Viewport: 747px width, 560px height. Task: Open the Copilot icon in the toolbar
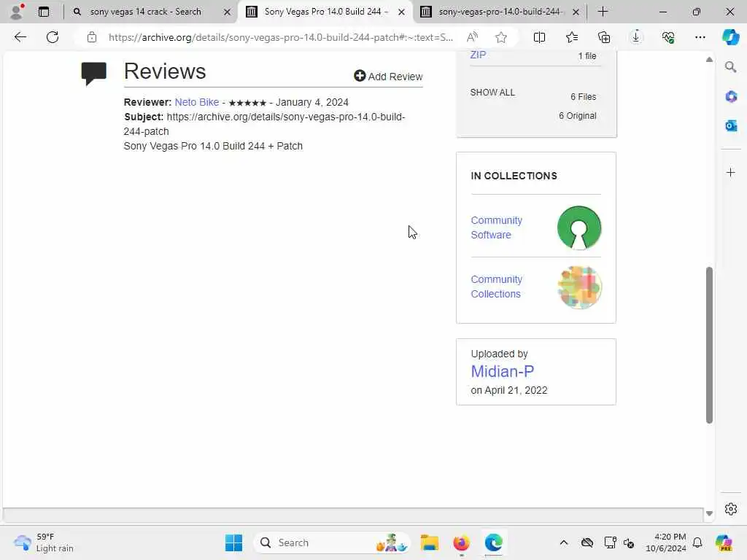click(730, 37)
